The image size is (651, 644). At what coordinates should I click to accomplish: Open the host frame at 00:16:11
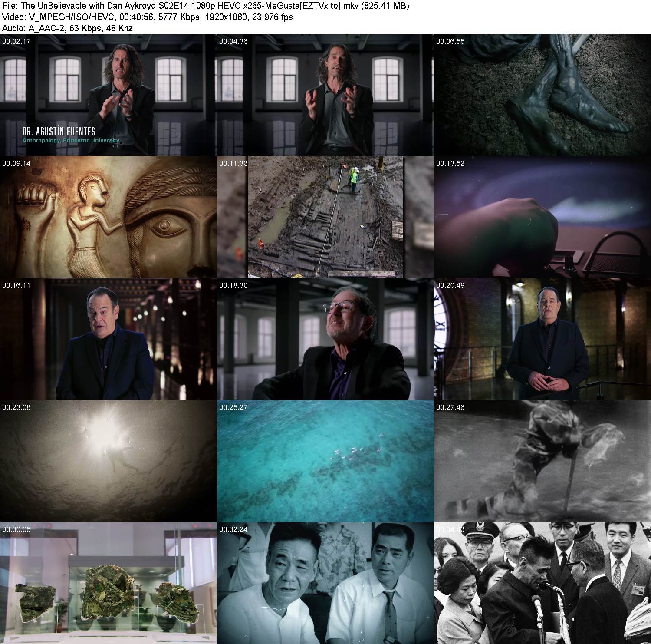(108, 339)
